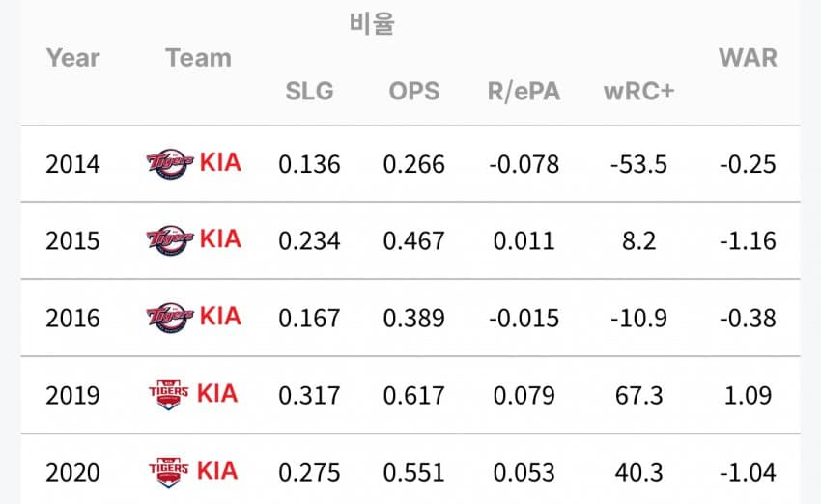This screenshot has height=504, width=821.
Task: Click the KIA Tigers logo in 2015 row
Action: (x=171, y=239)
